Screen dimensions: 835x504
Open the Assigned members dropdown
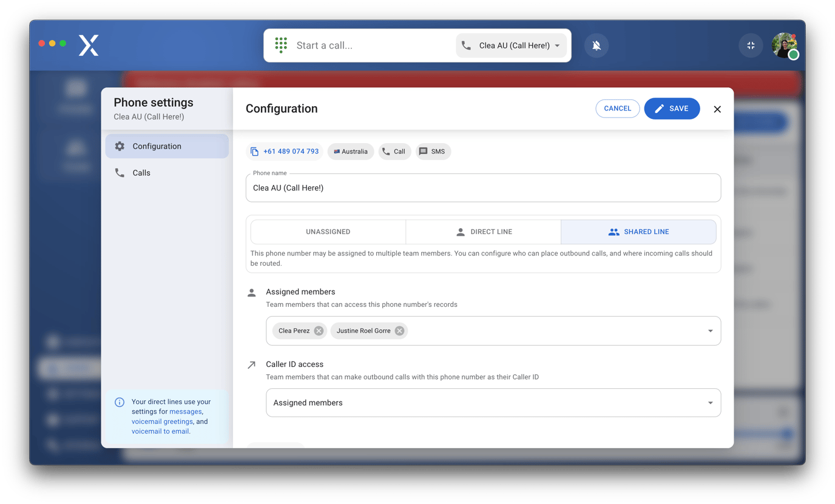pos(709,331)
